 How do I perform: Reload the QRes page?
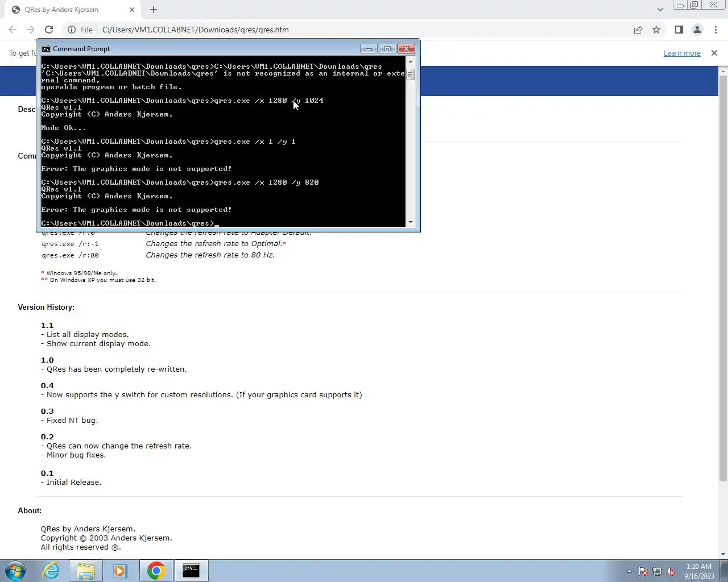point(49,30)
